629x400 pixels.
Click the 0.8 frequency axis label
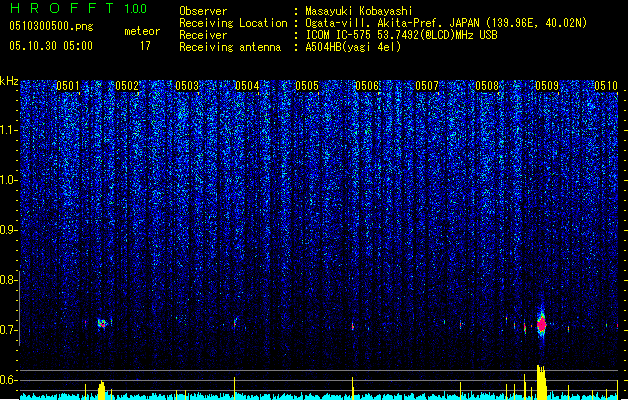click(8, 280)
